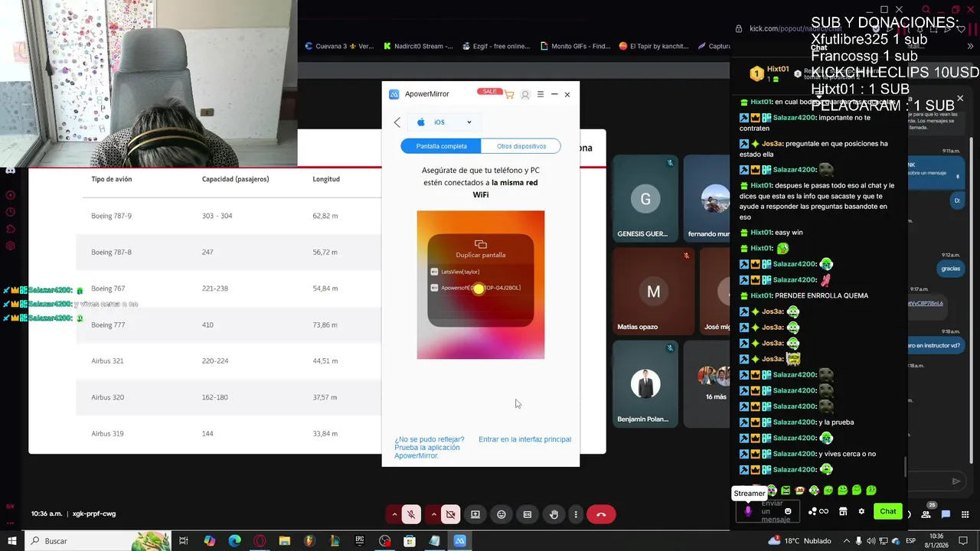Open Microsoft Edge from the taskbar
This screenshot has width=980, height=551.
(235, 541)
